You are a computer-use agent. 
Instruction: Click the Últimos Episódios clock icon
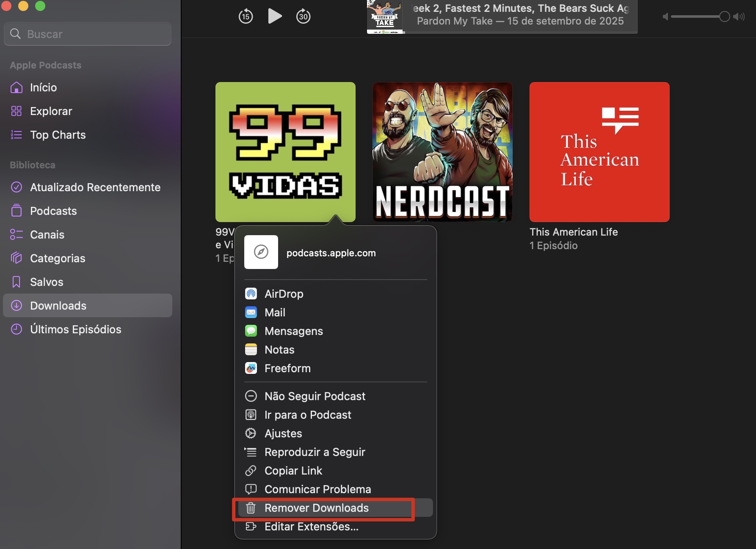pyautogui.click(x=16, y=329)
